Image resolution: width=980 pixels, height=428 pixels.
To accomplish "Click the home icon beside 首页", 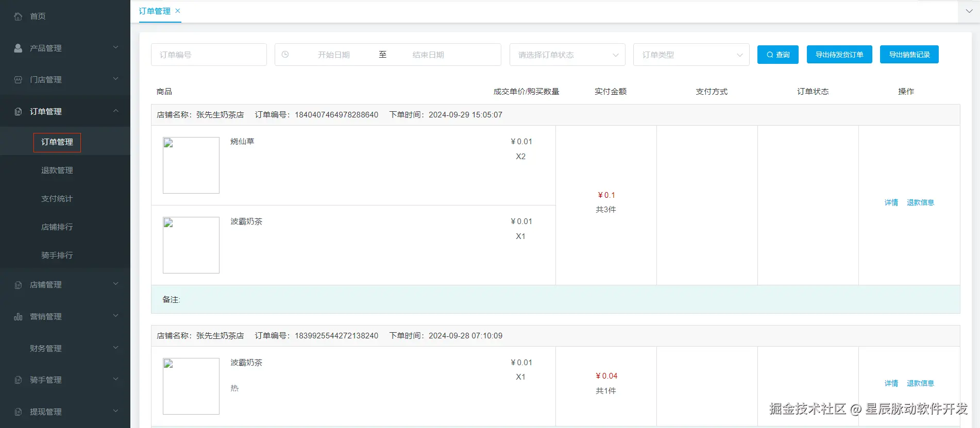I will [18, 16].
